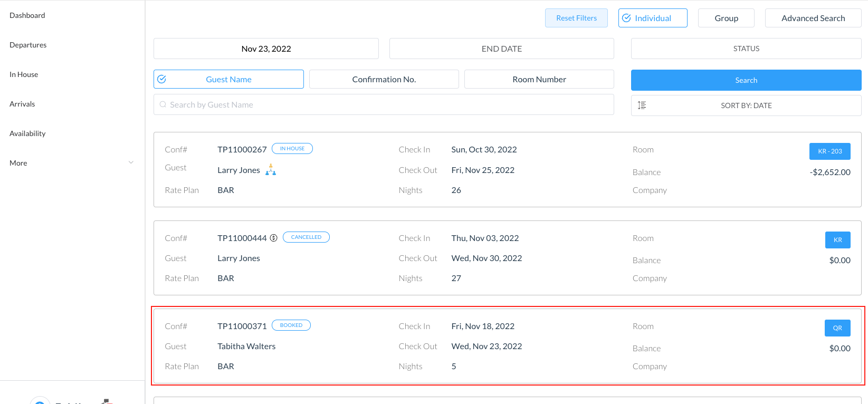Click the QR room badge for Tabitha Walters
The height and width of the screenshot is (404, 868).
pos(837,328)
